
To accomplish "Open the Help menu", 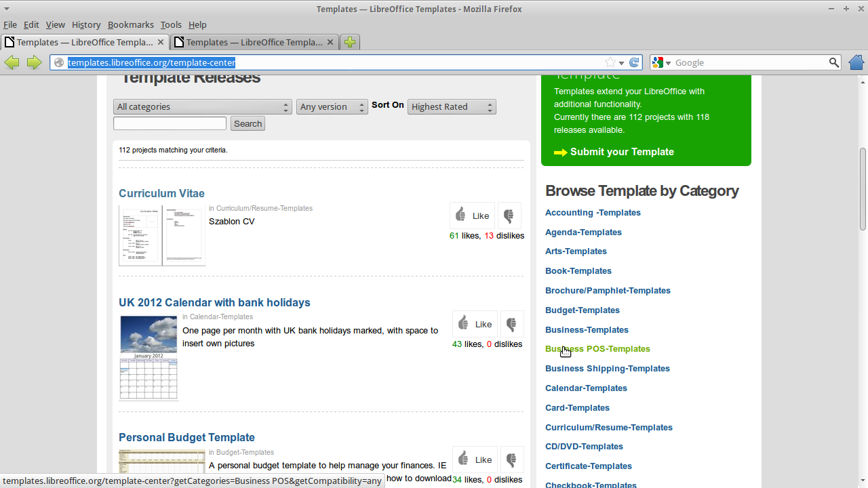I will [x=197, y=24].
